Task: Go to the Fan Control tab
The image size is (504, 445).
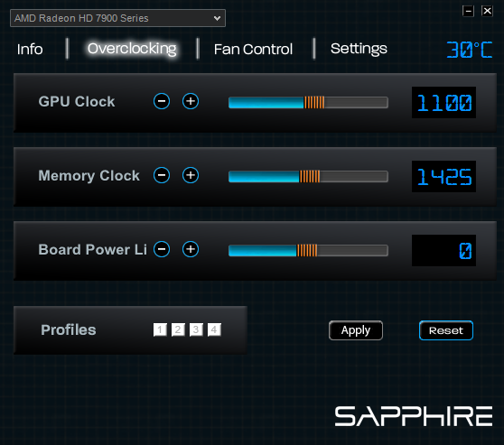Action: tap(253, 49)
